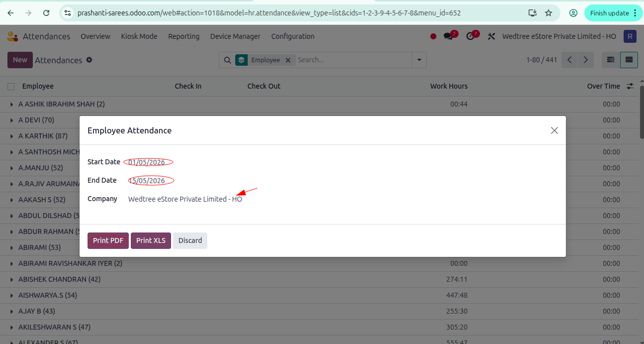Edit the Start Date field
The image size is (644, 344).
point(147,162)
